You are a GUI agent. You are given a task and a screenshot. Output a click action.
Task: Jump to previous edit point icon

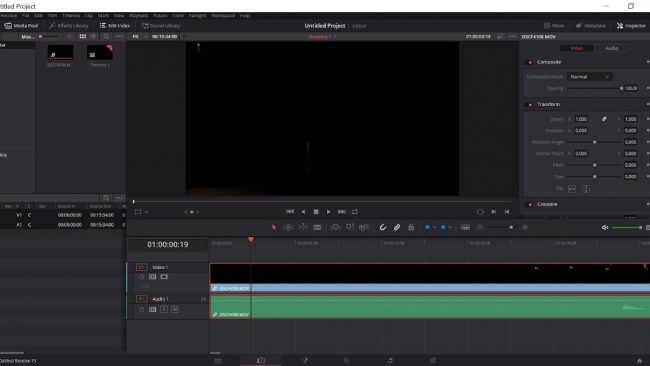pos(507,212)
